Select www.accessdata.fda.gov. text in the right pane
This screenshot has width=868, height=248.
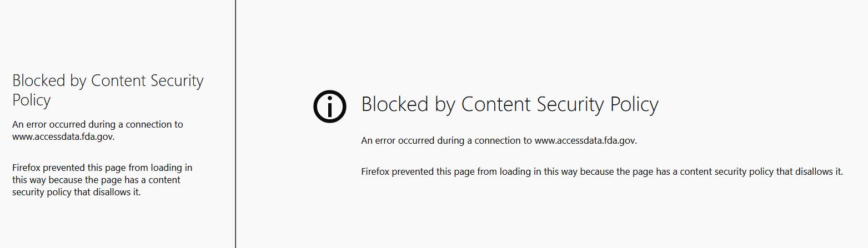[x=586, y=141]
